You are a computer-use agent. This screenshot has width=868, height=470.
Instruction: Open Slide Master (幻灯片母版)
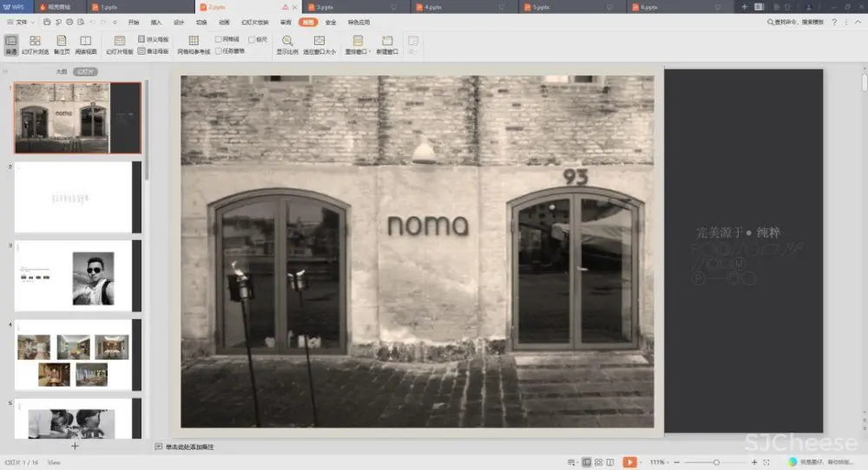[119, 44]
